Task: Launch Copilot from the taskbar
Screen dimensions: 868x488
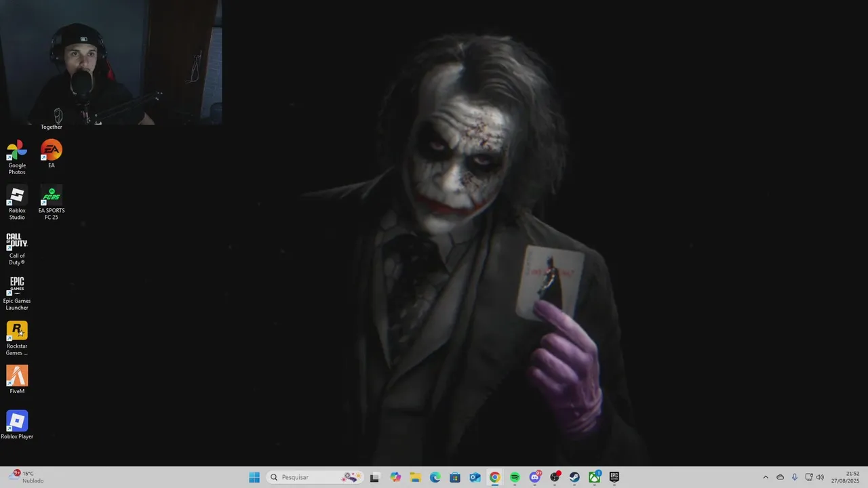Action: click(x=395, y=477)
